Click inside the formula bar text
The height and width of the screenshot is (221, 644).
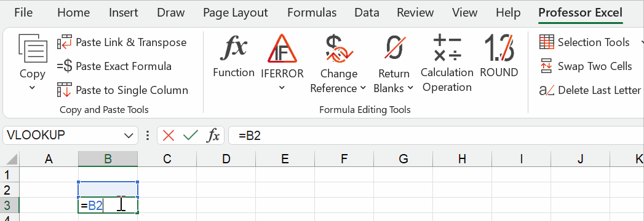(435, 135)
